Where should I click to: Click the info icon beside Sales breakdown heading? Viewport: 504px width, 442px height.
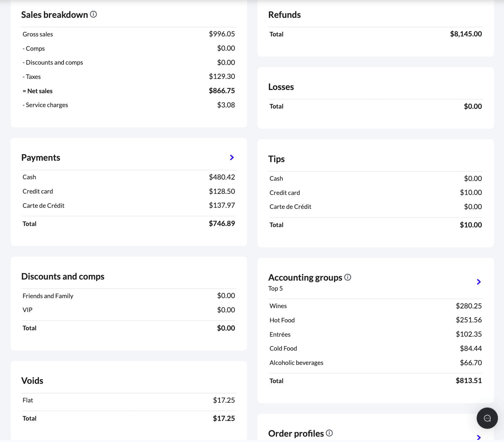(x=94, y=15)
